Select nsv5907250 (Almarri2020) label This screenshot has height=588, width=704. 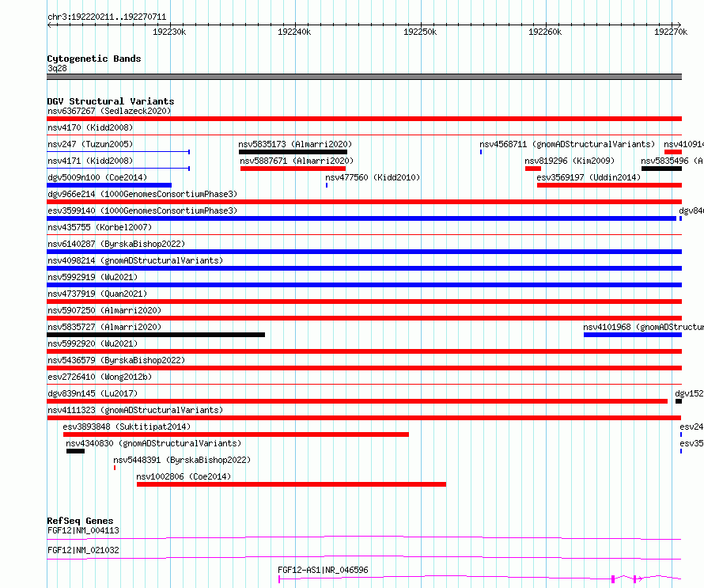pyautogui.click(x=104, y=310)
